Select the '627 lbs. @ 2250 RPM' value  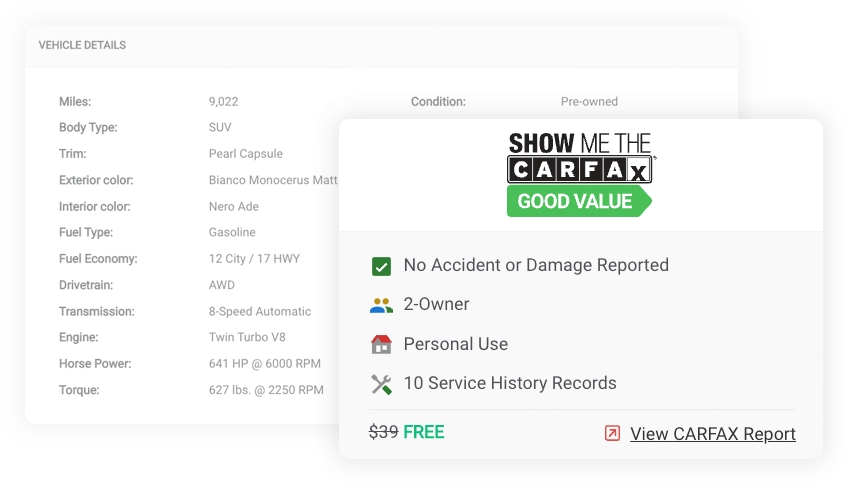266,390
